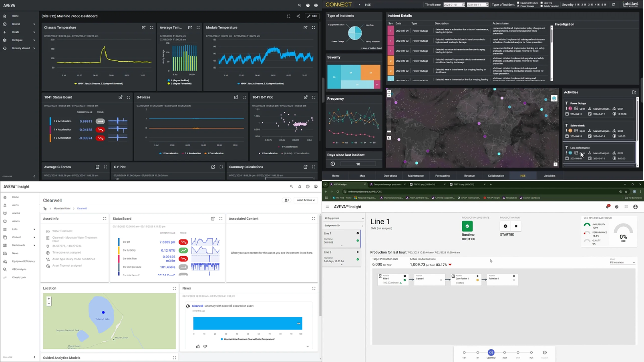Toggle the Severity 5 checkbox
This screenshot has width=644, height=362.
tap(605, 4)
